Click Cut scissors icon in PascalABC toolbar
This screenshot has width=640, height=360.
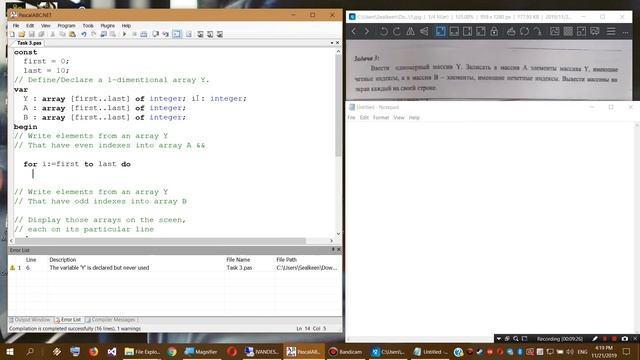click(53, 34)
